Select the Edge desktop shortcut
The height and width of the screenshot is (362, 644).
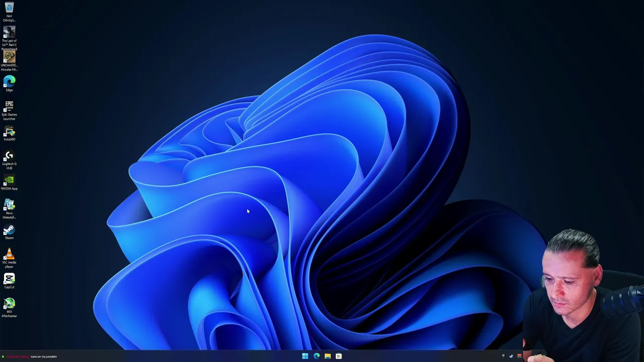pyautogui.click(x=9, y=83)
